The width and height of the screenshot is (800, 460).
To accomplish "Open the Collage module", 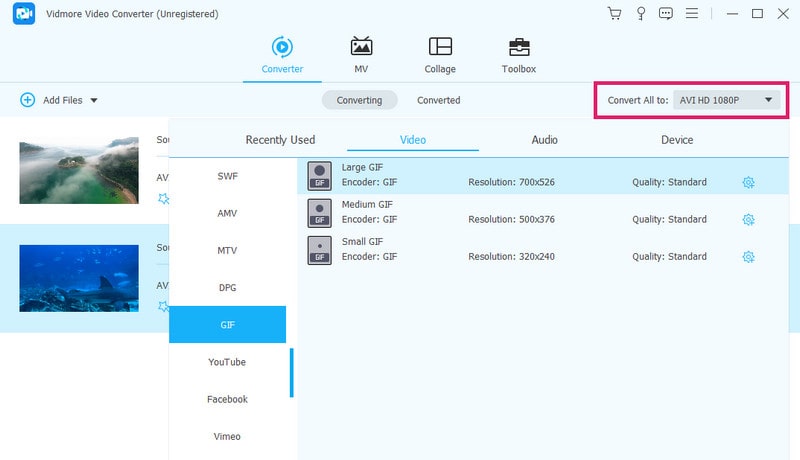I will [440, 56].
